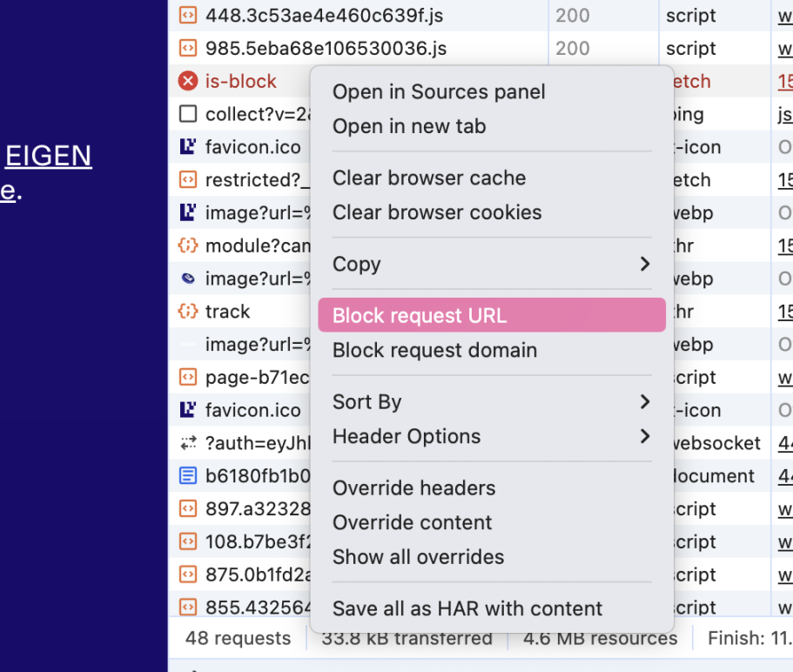This screenshot has width=793, height=672.
Task: Select Clear browser cache option
Action: point(429,178)
